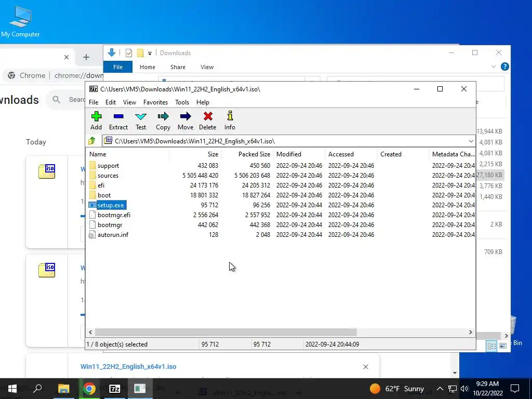The height and width of the screenshot is (399, 532).
Task: Click the volume speaker tray icon
Action: point(464,389)
